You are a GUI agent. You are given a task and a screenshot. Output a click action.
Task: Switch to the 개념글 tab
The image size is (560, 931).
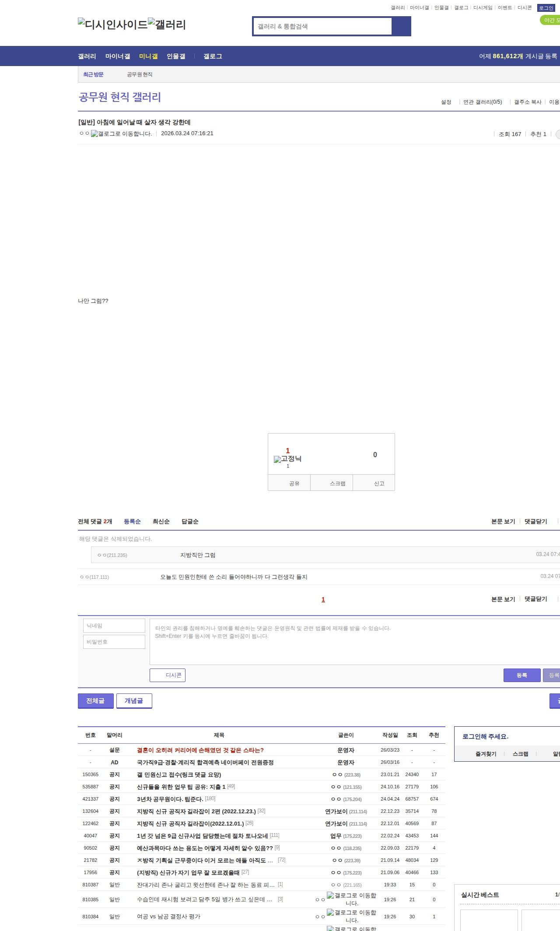click(x=134, y=700)
